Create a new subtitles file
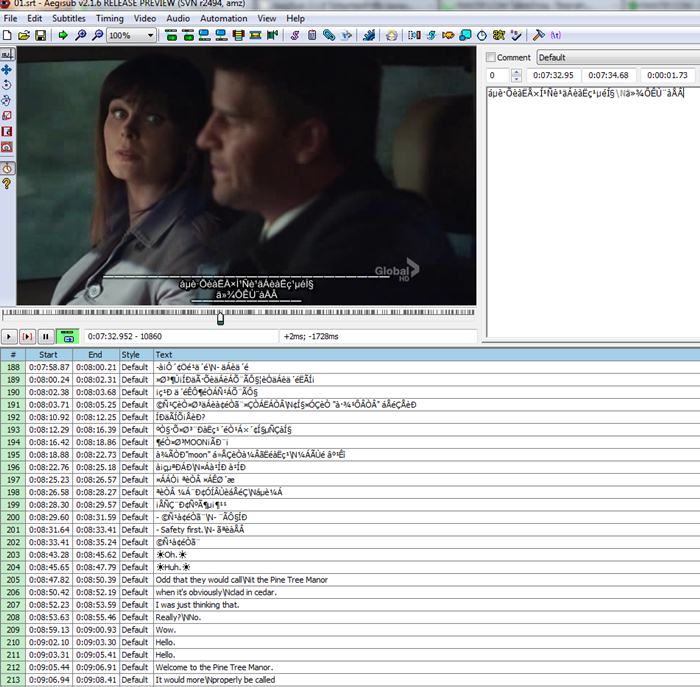Screen dimensions: 700x687 click(7, 35)
